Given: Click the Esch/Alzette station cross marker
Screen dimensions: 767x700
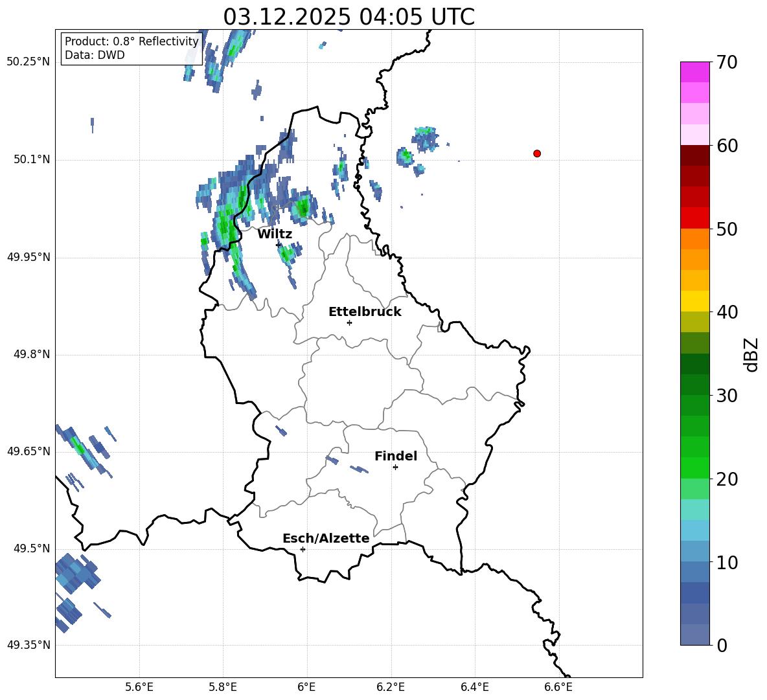Looking at the screenshot, I should click(x=303, y=549).
